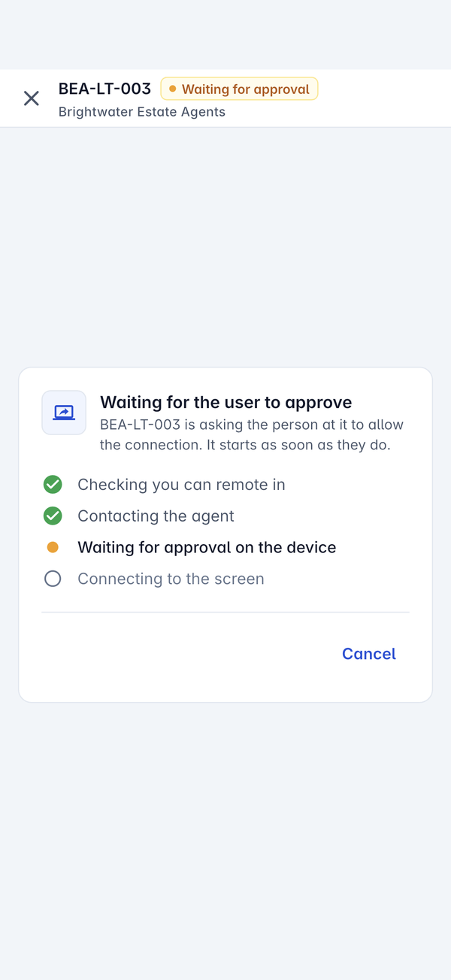Click the empty circle beside Connecting to the screen
Screen dimensions: 451x980
53,579
